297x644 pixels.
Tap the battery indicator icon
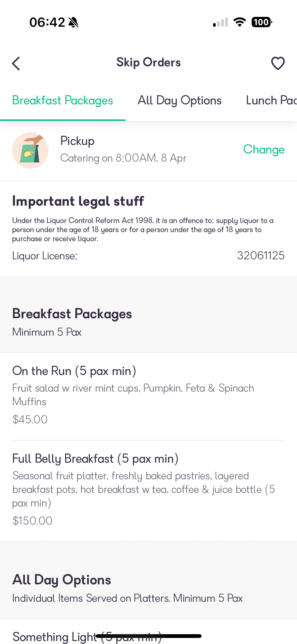262,22
